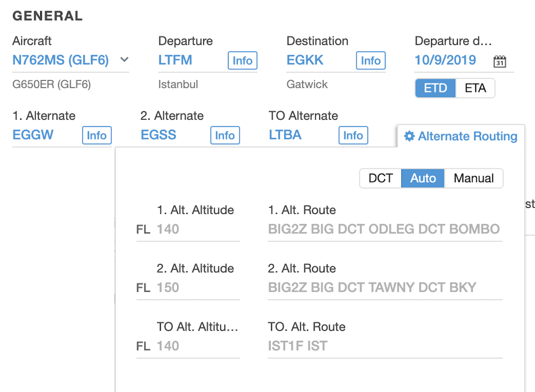This screenshot has width=535, height=392.
Task: Switch to Manual routing mode
Action: click(473, 178)
